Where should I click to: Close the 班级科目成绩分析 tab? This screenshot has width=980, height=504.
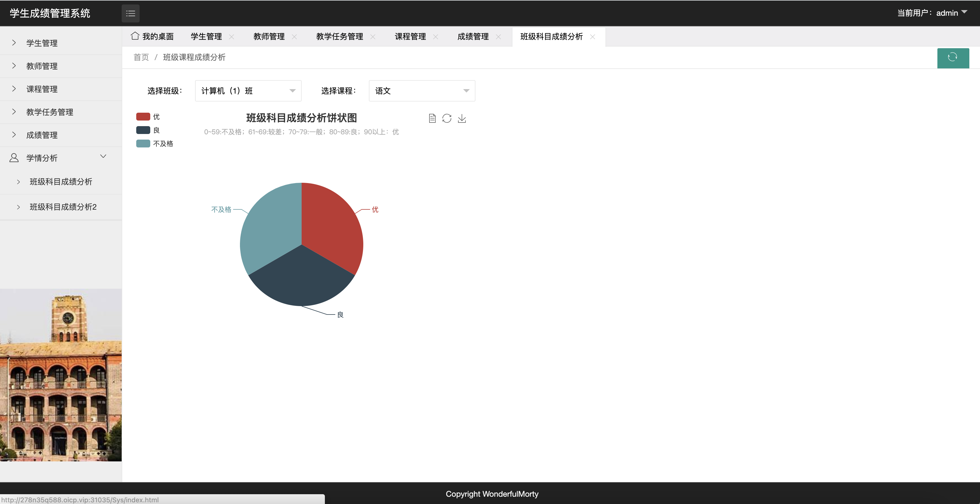click(x=592, y=37)
